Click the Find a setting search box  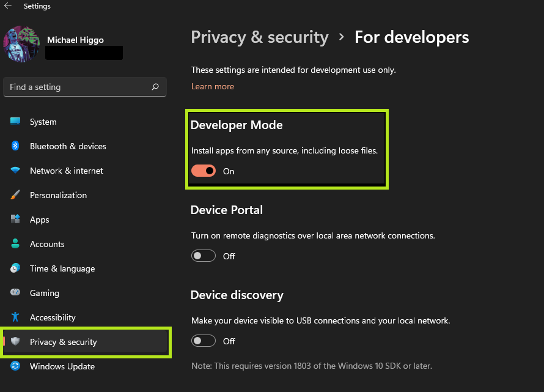tap(79, 87)
